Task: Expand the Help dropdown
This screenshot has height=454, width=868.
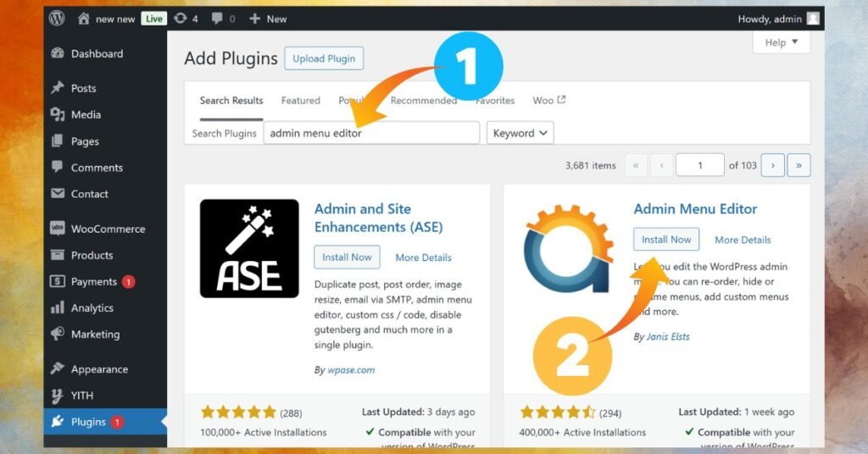Action: click(x=781, y=42)
